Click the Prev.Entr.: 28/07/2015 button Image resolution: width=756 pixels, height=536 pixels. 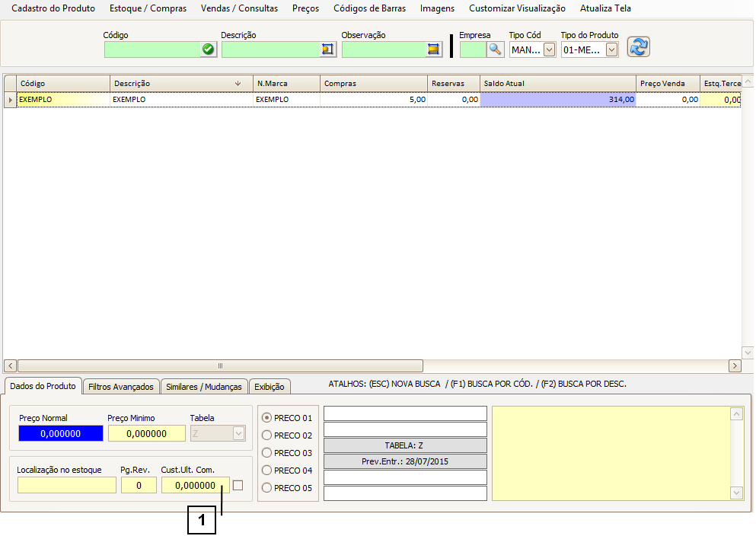[x=405, y=461]
